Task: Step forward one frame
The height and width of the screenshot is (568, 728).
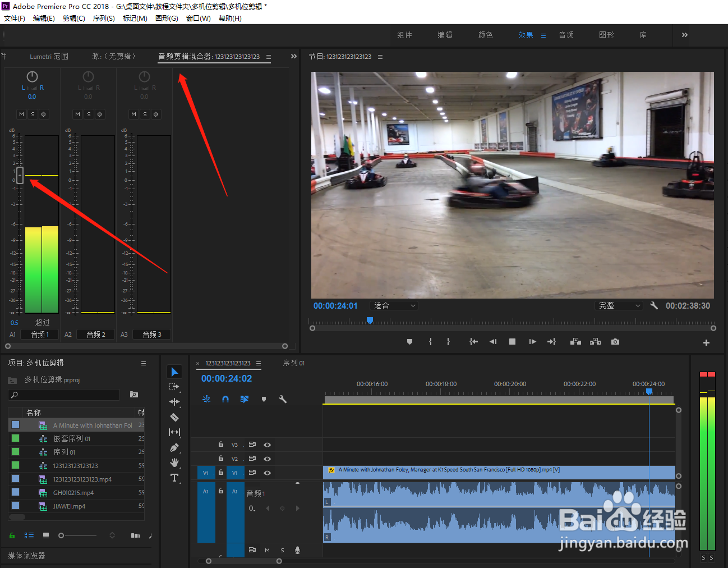Action: click(532, 342)
